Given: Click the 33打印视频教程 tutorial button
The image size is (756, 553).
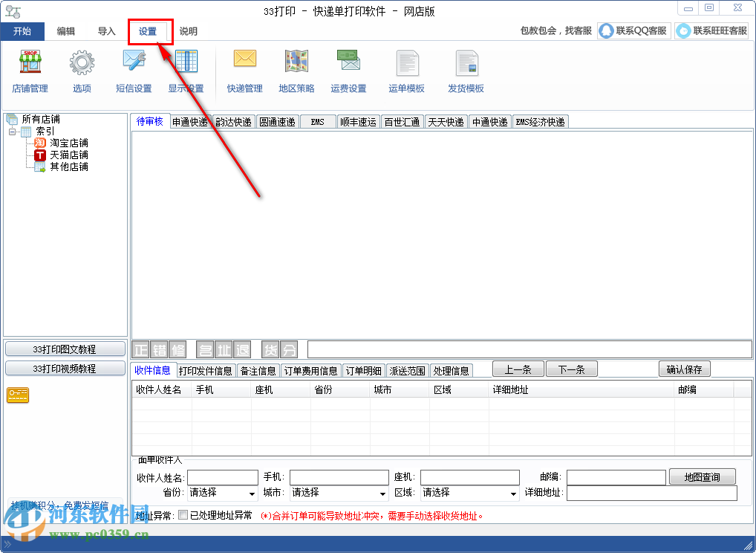Looking at the screenshot, I should [x=65, y=368].
